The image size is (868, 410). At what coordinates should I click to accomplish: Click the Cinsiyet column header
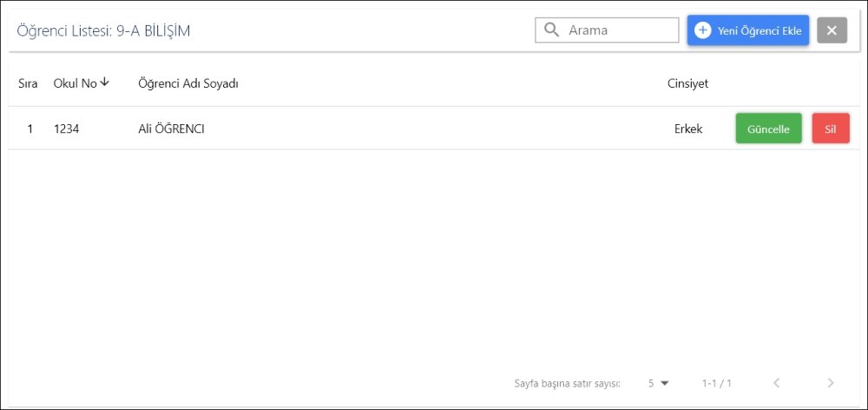pos(687,83)
